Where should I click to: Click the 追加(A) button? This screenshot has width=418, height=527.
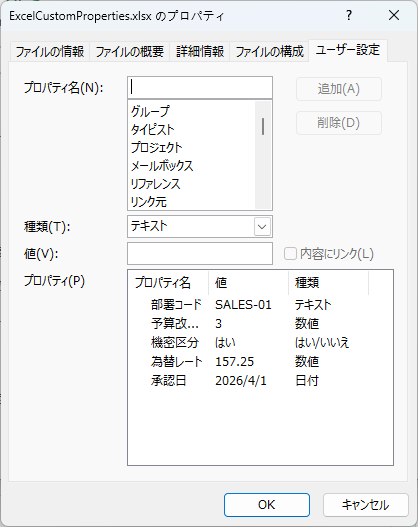pyautogui.click(x=339, y=89)
